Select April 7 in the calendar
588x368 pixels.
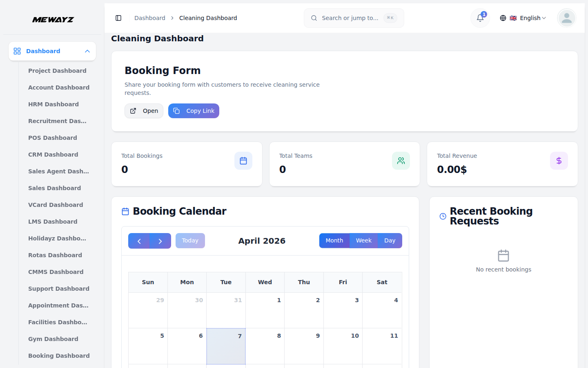pyautogui.click(x=226, y=346)
